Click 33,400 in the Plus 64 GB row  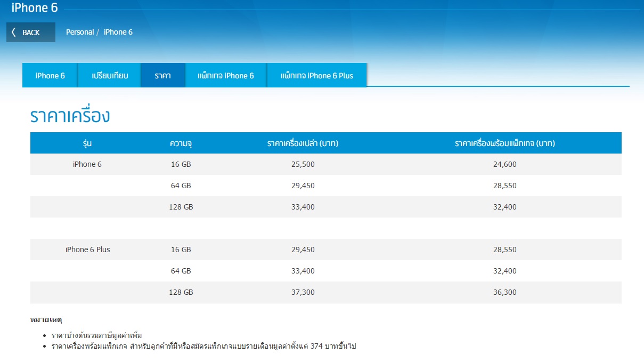303,271
